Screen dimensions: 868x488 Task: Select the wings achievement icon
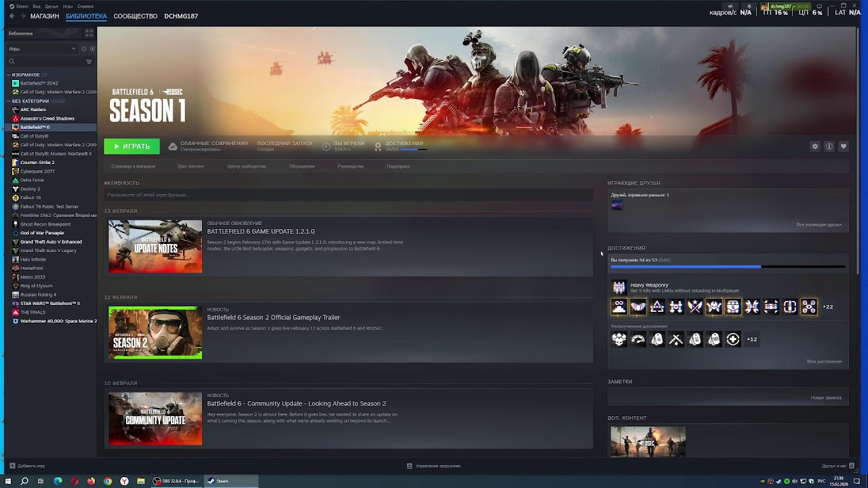[x=638, y=307]
